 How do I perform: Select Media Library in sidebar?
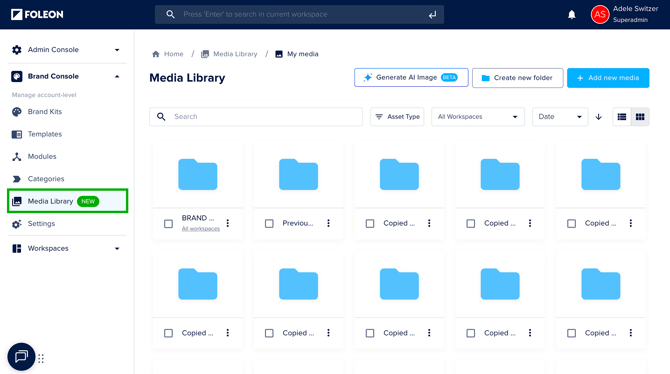(68, 201)
